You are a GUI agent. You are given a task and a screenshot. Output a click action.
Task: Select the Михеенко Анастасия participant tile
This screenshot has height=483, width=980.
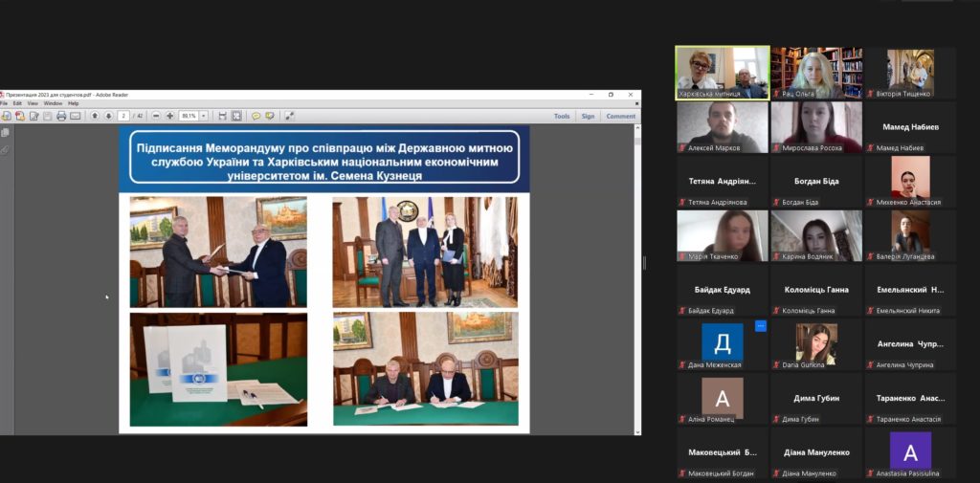pyautogui.click(x=910, y=181)
